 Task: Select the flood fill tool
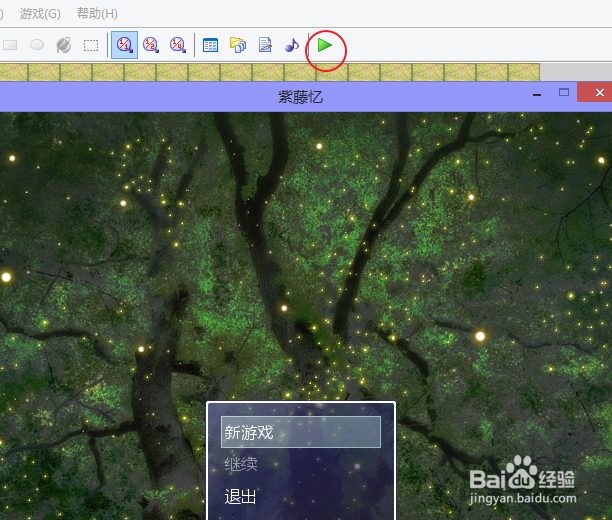[x=64, y=45]
